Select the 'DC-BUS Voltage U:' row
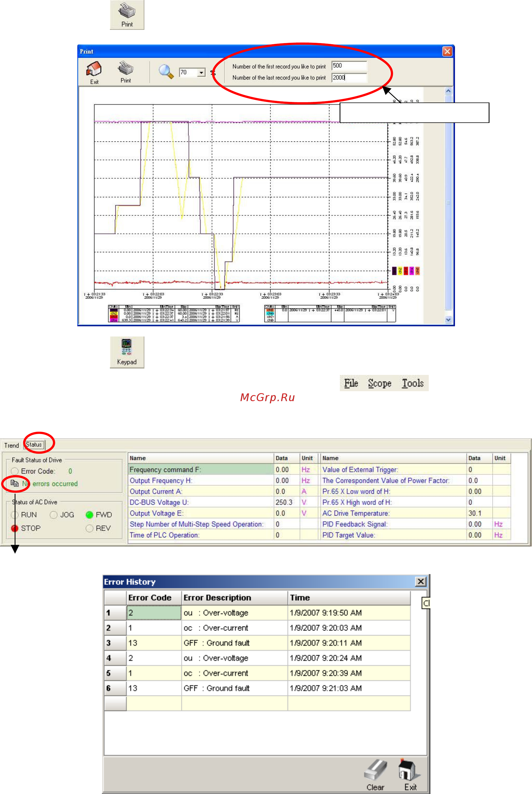 coord(223,502)
